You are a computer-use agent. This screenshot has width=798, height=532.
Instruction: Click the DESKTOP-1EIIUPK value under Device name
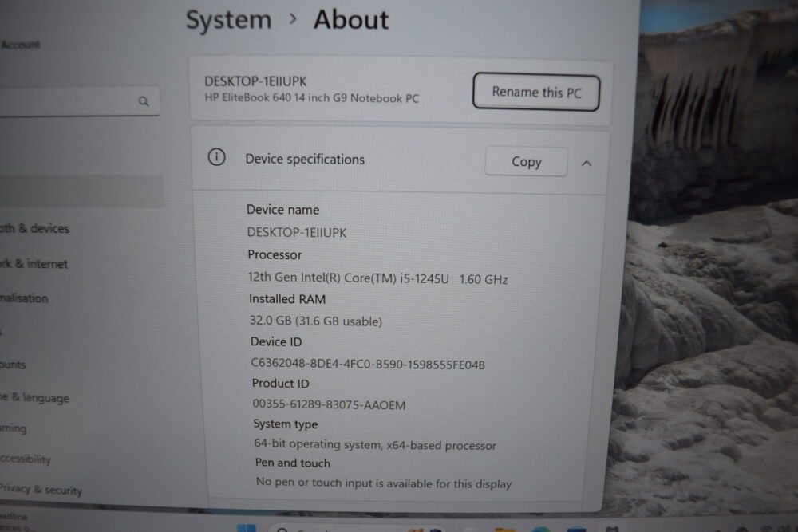(x=297, y=232)
